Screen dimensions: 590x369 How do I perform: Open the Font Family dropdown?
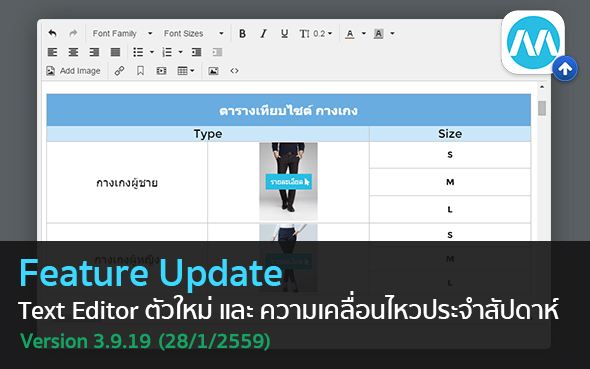[123, 33]
